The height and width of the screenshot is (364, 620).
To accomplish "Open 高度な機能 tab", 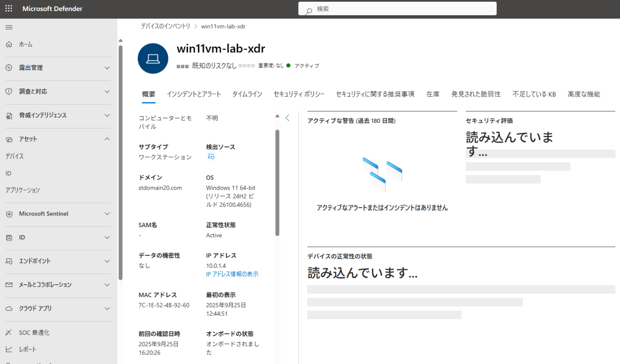I will click(x=584, y=94).
